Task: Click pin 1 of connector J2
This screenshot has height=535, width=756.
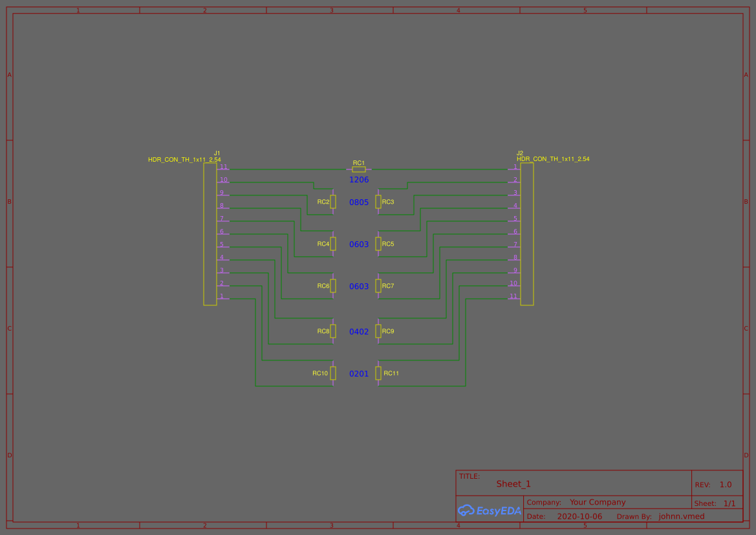Action: [514, 168]
